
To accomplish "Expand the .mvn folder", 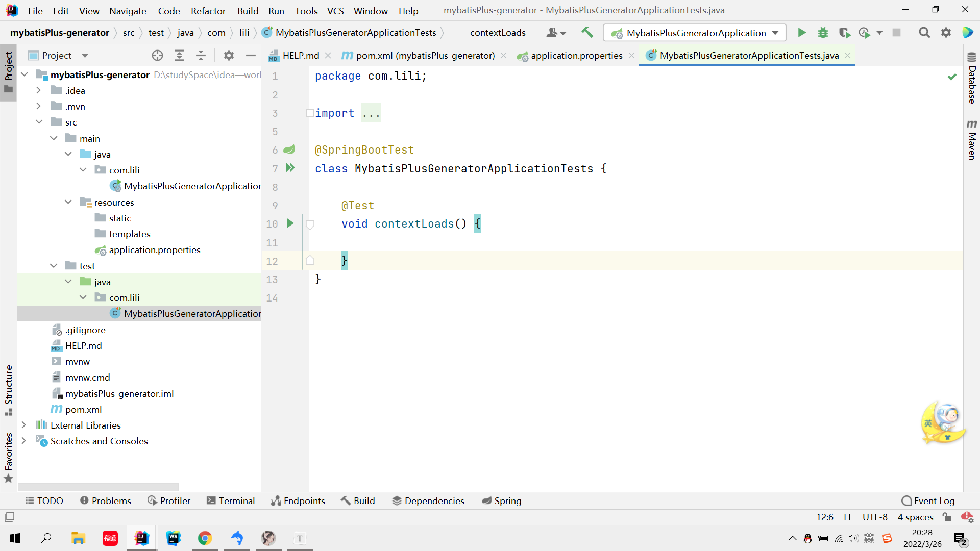I will (39, 106).
